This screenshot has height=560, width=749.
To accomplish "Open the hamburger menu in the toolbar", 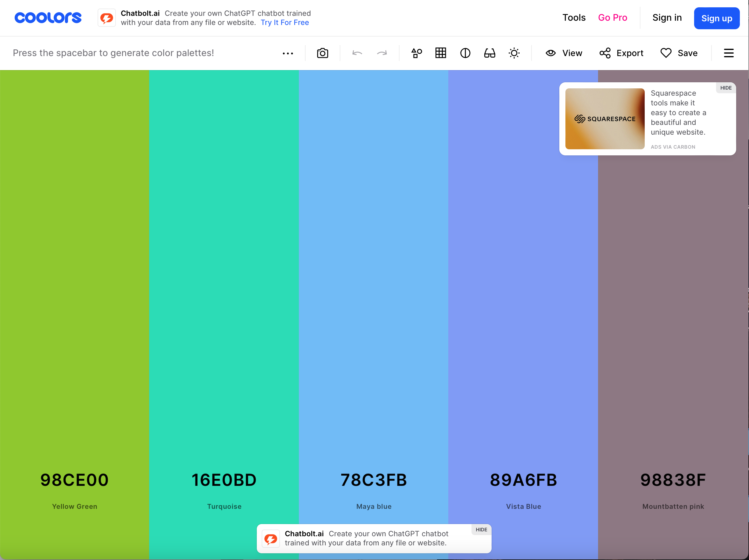I will coord(729,53).
